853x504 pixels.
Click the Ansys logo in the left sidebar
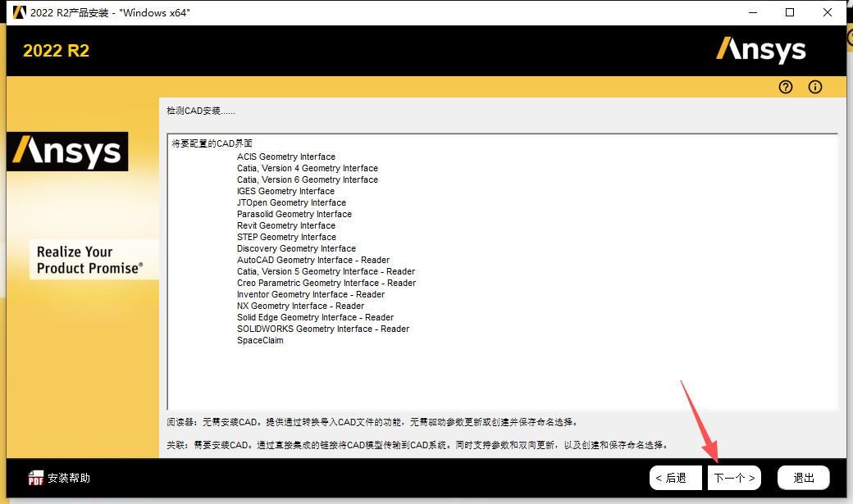click(x=67, y=151)
